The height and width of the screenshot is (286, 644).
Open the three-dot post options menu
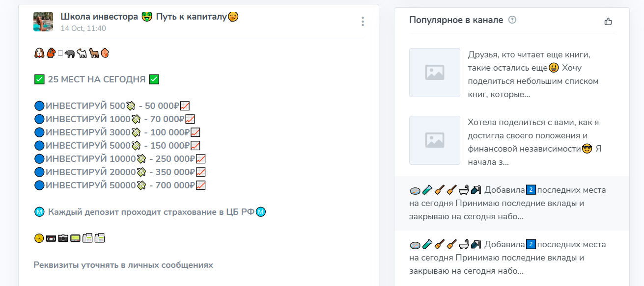363,22
